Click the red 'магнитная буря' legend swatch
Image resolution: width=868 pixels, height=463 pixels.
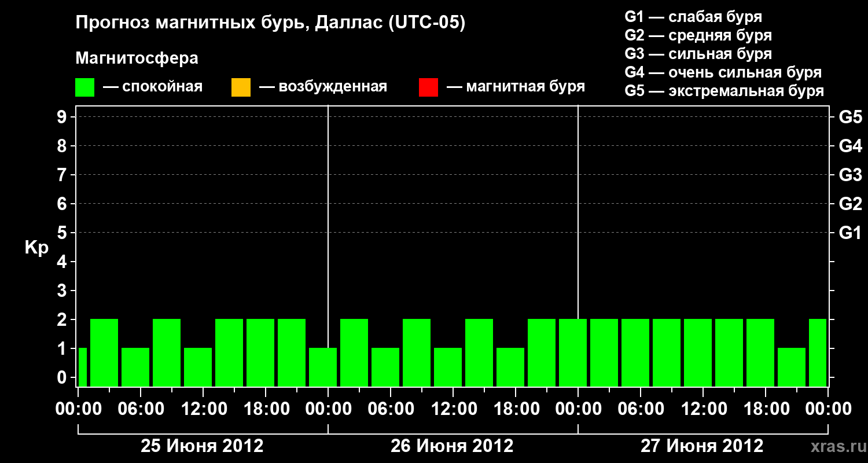pyautogui.click(x=428, y=87)
